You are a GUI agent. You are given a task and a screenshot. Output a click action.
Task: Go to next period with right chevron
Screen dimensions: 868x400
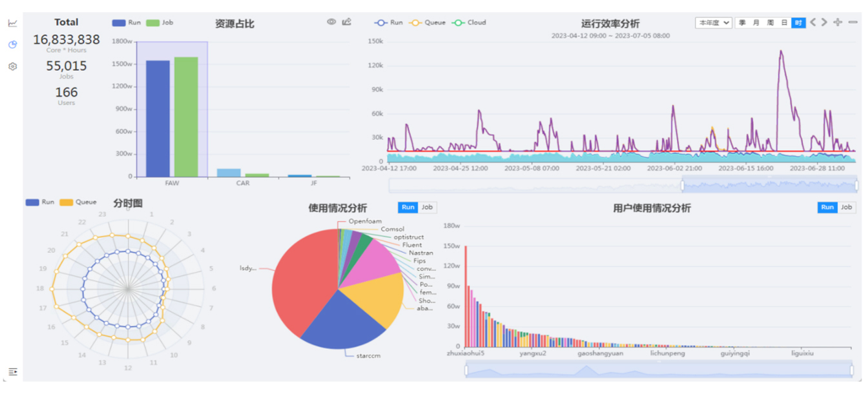[x=824, y=22]
